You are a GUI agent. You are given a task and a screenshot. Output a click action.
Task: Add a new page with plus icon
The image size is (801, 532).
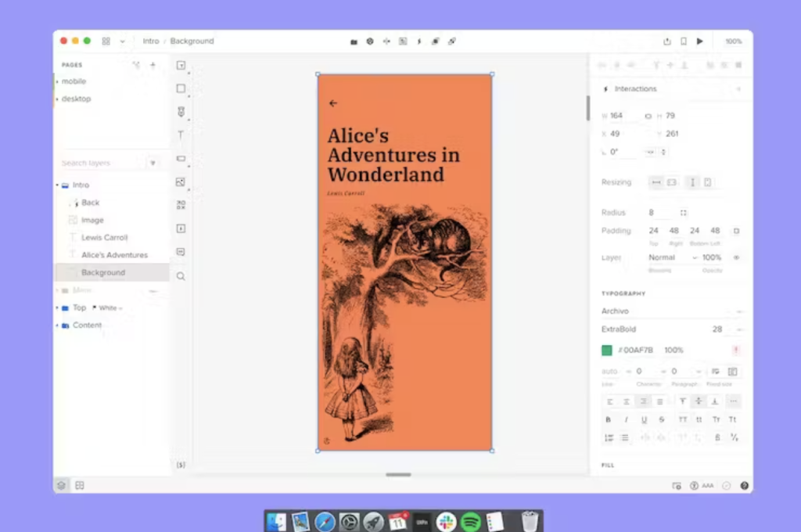pyautogui.click(x=153, y=65)
